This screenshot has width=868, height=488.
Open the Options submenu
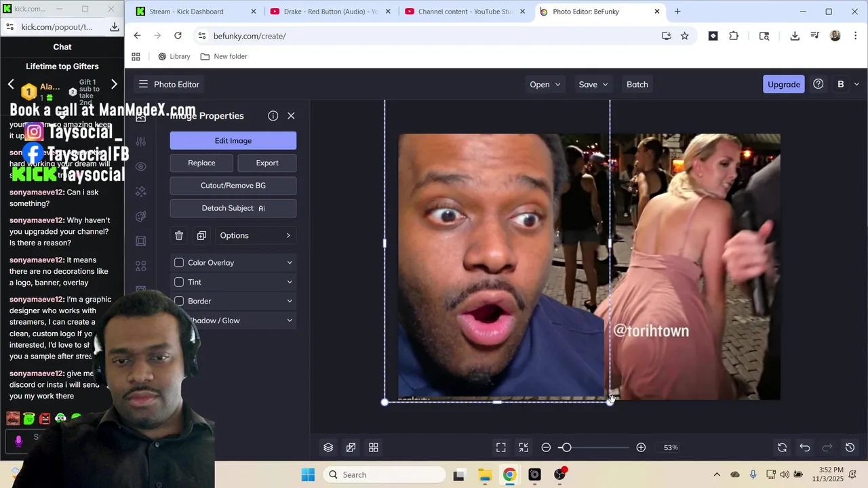(x=255, y=235)
